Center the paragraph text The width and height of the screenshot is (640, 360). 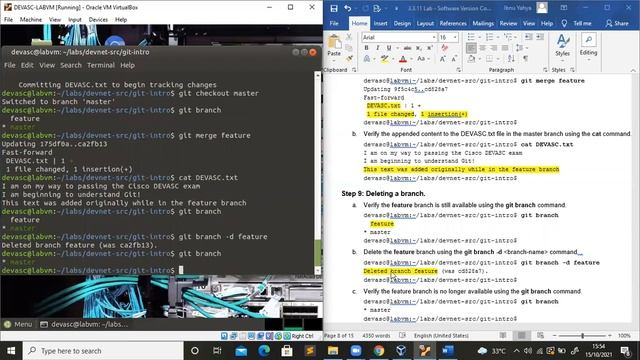[482, 48]
